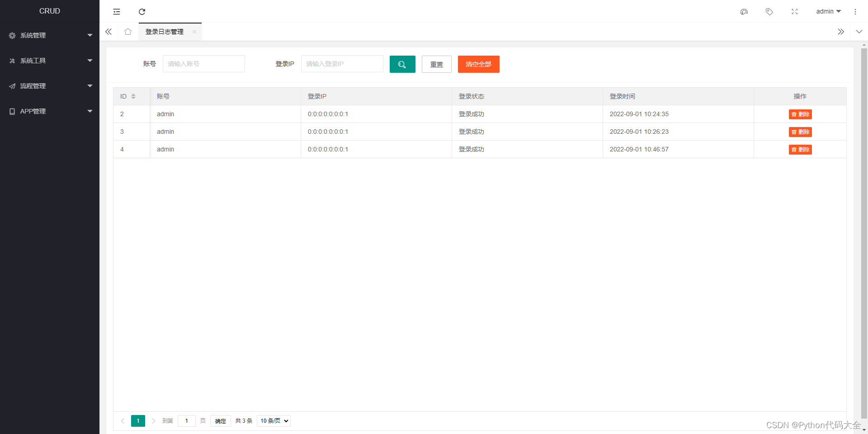Click the 清空全部 clear-all button
The height and width of the screenshot is (434, 868).
coord(478,64)
